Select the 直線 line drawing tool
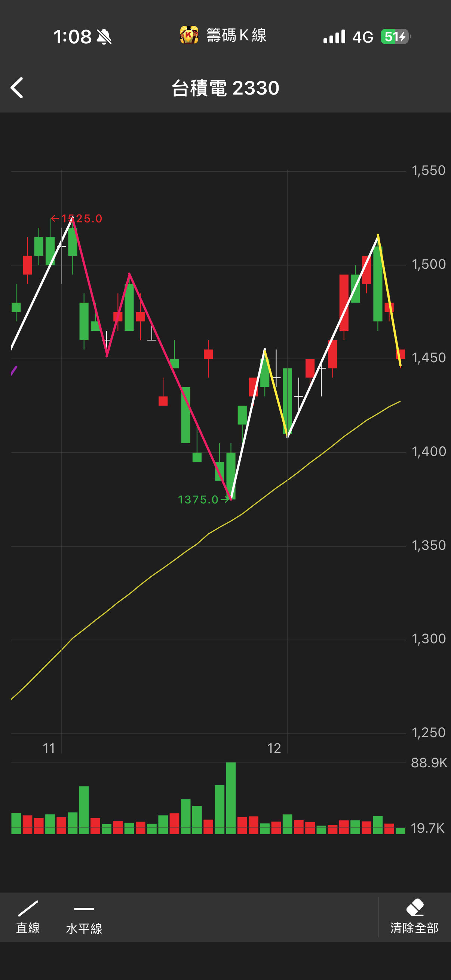This screenshot has width=451, height=980. coord(28,917)
